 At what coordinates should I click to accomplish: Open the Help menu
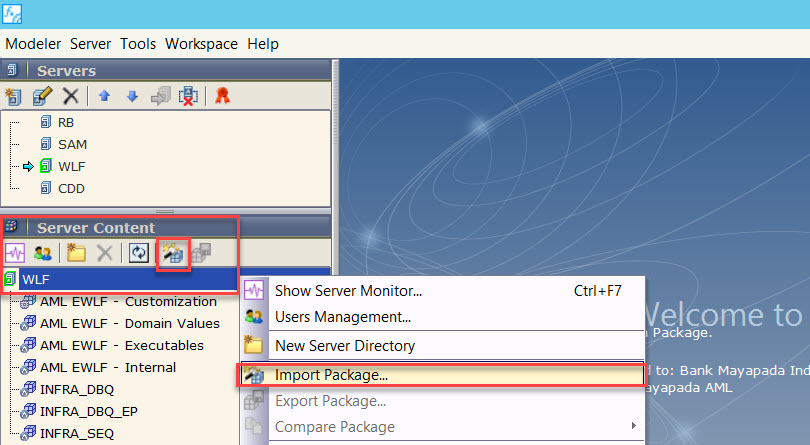263,44
